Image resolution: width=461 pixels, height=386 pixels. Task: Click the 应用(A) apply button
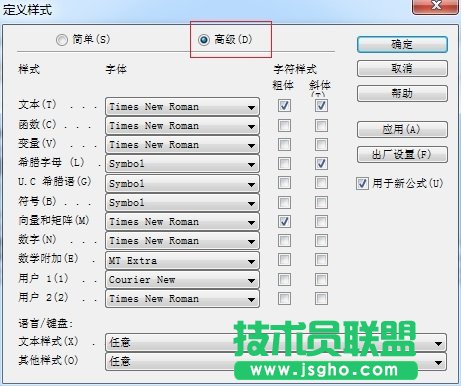point(402,129)
